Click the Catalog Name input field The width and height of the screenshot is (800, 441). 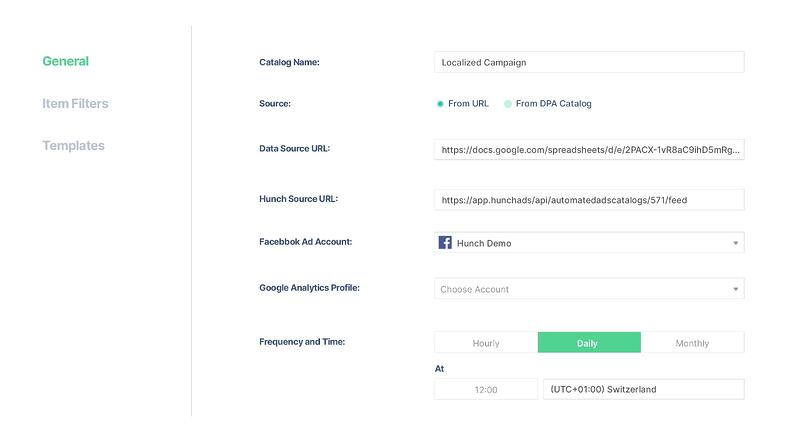pyautogui.click(x=589, y=62)
